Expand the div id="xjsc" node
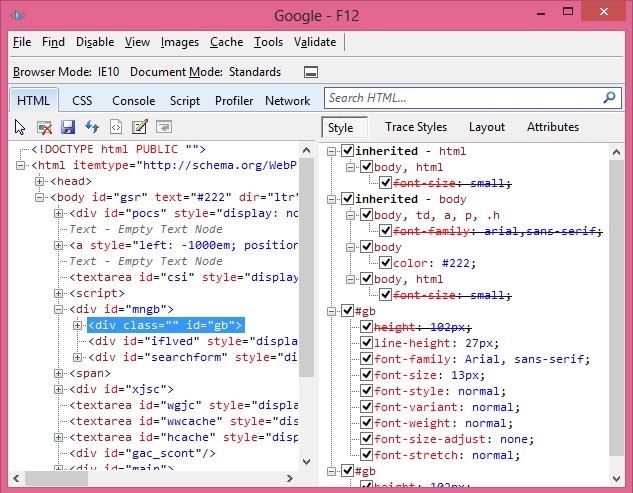The height and width of the screenshot is (493, 633). point(58,389)
